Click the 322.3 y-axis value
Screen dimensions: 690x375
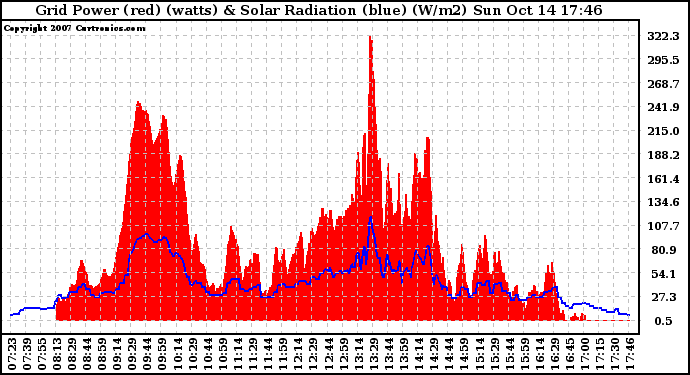click(x=663, y=36)
